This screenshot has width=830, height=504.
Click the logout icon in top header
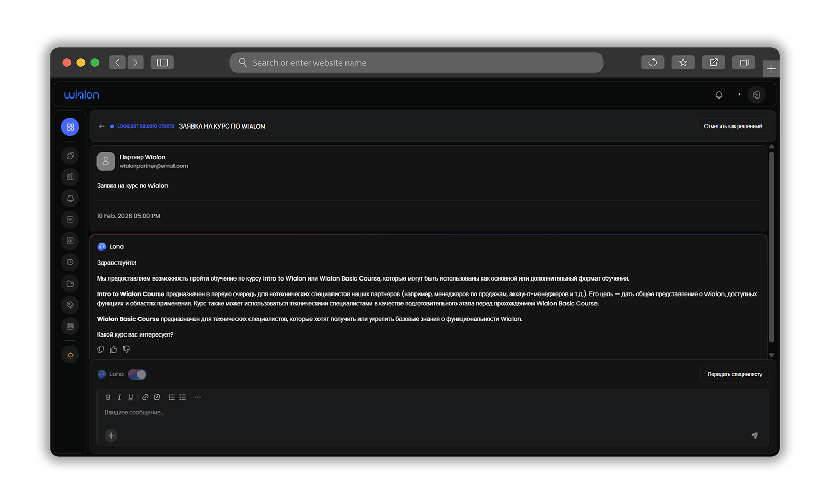[x=756, y=95]
